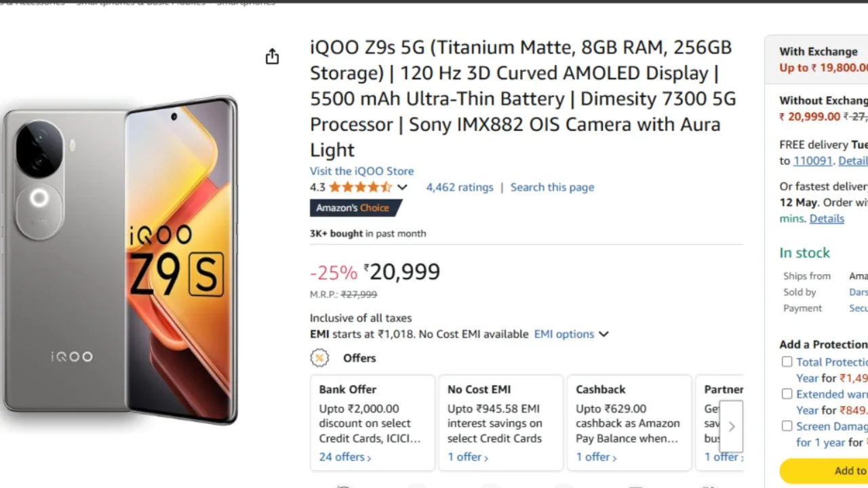Viewport: 868px width, 488px height.
Task: Click the star rating icons
Action: tap(360, 187)
